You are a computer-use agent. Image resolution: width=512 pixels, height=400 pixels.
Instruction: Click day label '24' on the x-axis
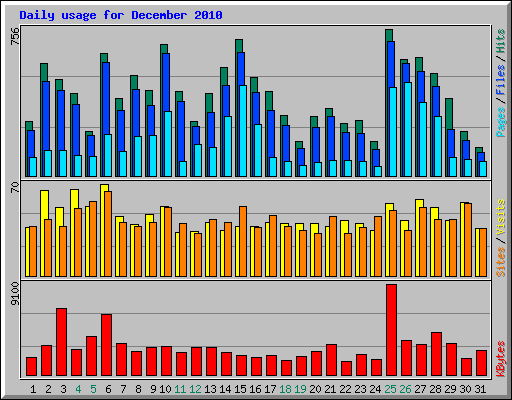[375, 389]
